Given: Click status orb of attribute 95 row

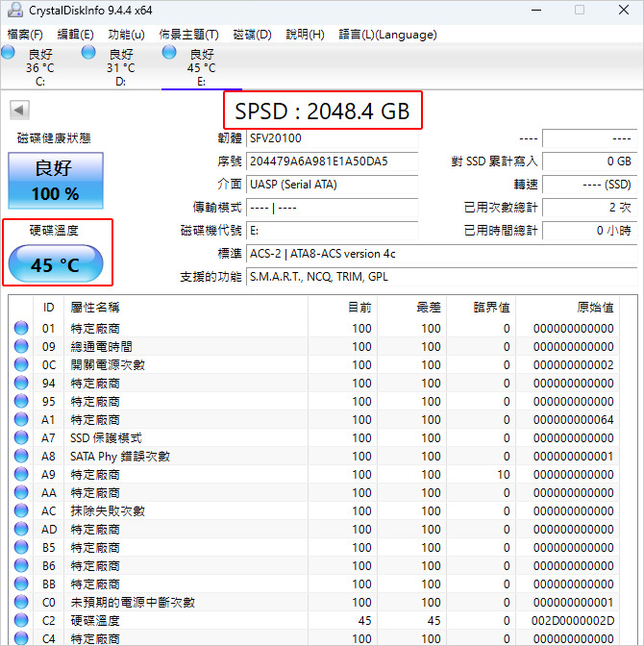Looking at the screenshot, I should coord(21,401).
